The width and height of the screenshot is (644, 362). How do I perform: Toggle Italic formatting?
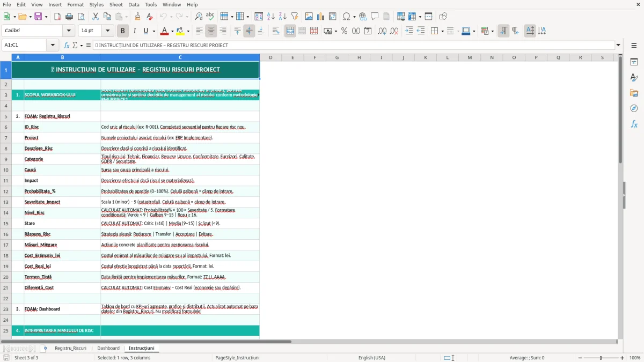point(135,31)
